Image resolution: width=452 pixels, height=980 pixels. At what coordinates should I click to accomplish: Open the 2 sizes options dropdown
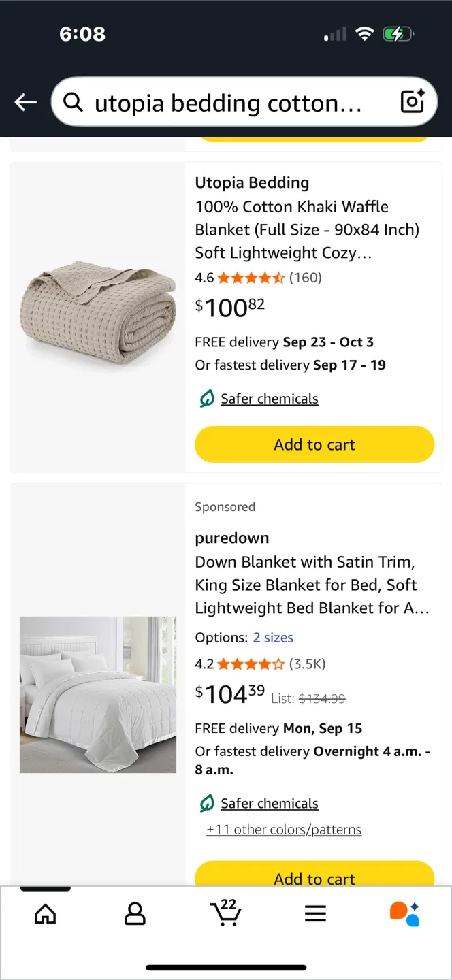[x=273, y=637]
